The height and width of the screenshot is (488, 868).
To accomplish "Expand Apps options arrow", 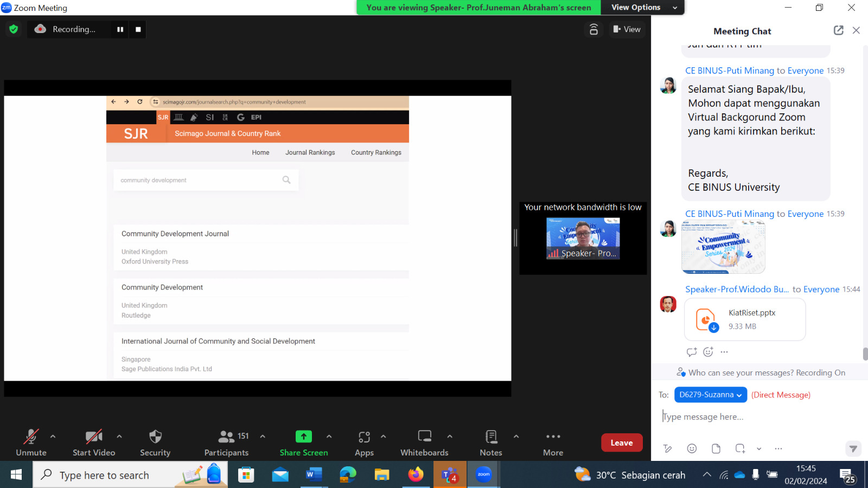I will coord(384,436).
